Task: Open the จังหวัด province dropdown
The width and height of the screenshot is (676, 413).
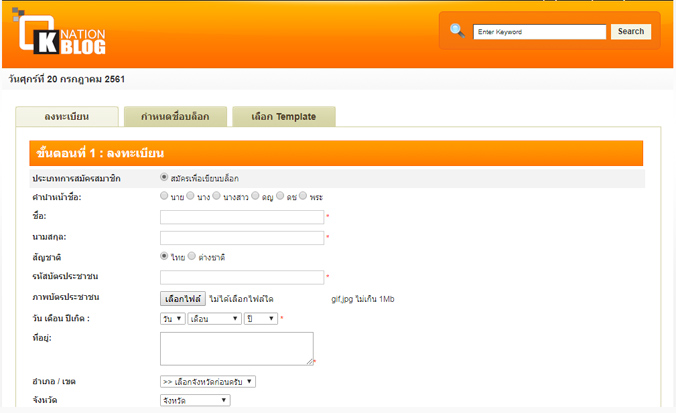Action: (195, 401)
